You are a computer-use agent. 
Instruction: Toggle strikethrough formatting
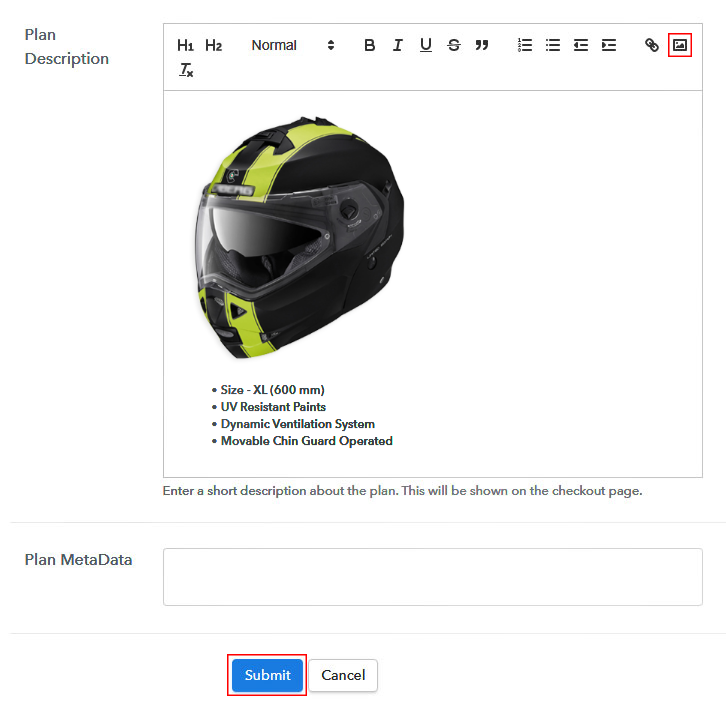454,45
